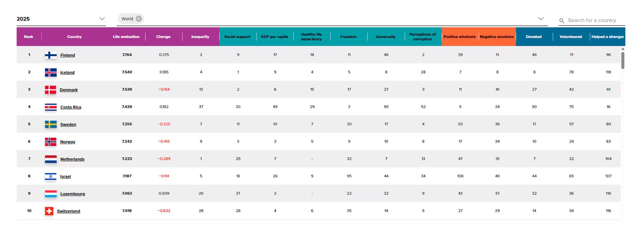
Task: Sort by GDP per capita column
Action: (x=274, y=37)
